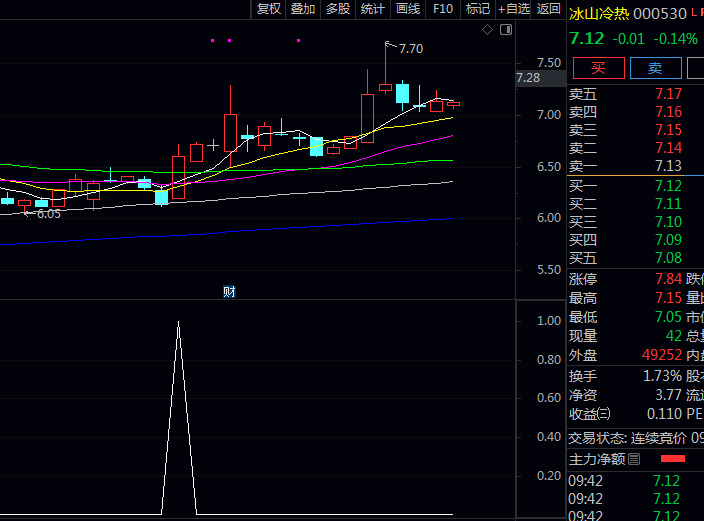Select stock name 冰山冷热 000530
This screenshot has height=521, width=704.
(x=628, y=14)
